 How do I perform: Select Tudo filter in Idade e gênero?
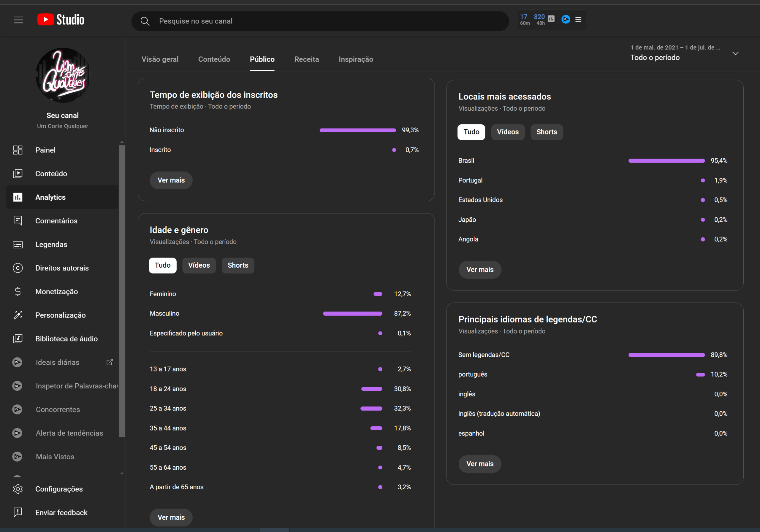(162, 265)
